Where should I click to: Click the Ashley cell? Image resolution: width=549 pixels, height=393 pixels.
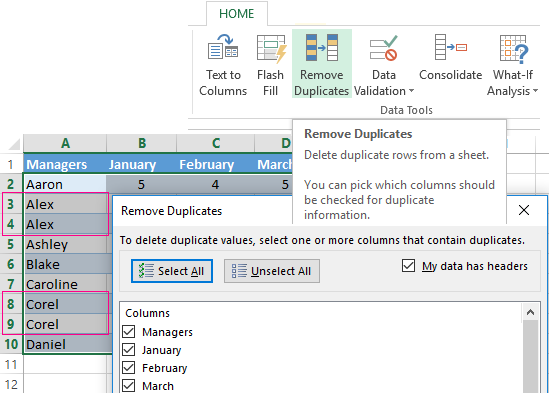click(65, 244)
